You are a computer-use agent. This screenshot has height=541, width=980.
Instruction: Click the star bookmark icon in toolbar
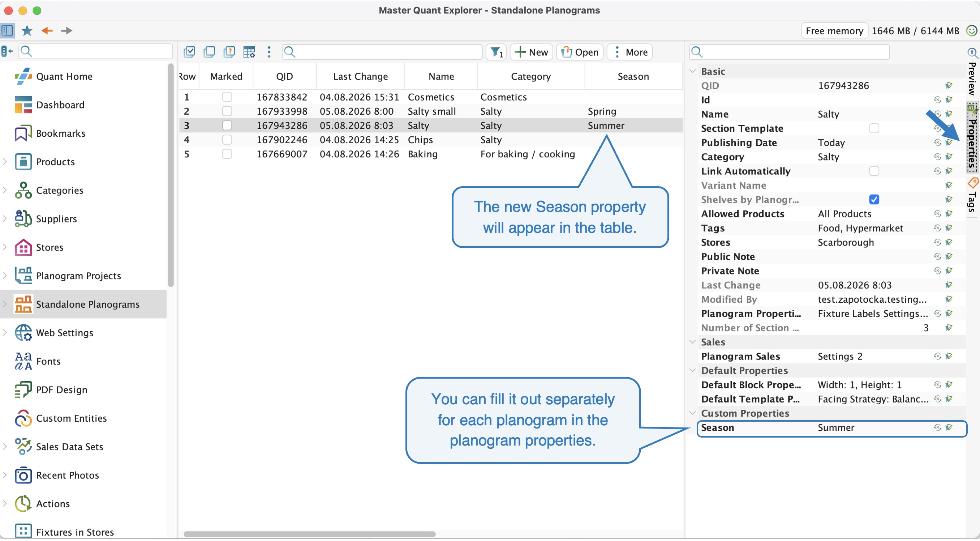[x=27, y=30]
